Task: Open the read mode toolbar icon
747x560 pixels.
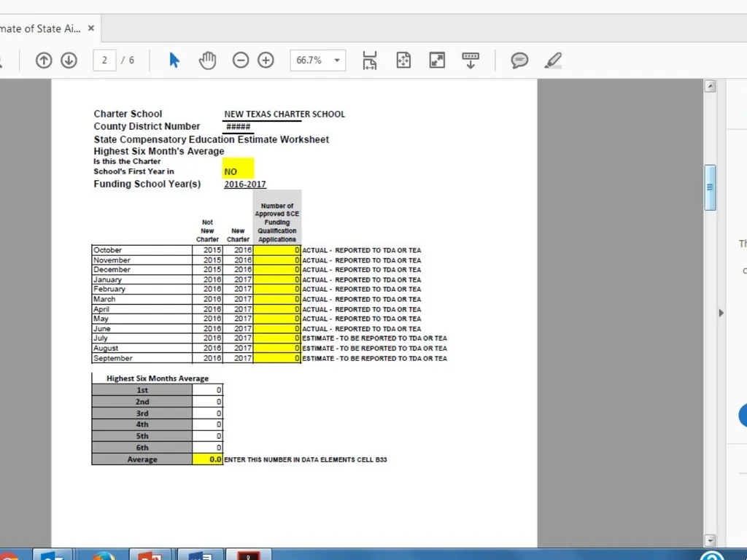Action: 471,61
